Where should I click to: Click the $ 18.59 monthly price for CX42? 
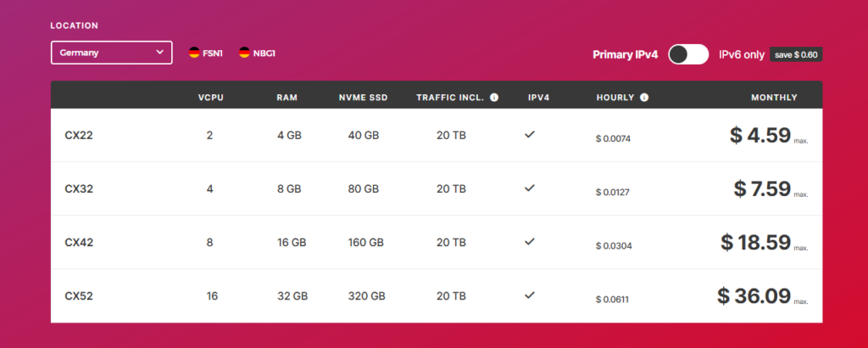pyautogui.click(x=755, y=243)
